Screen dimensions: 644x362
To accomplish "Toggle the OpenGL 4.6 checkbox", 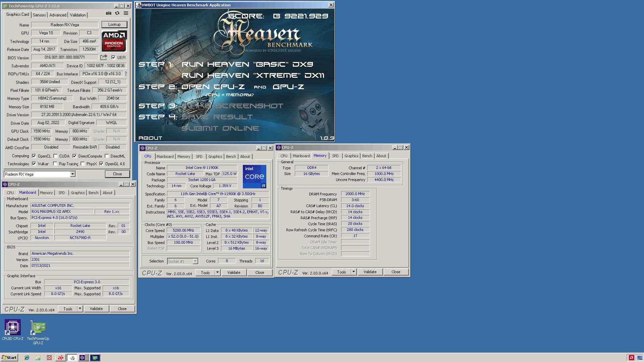I will (101, 164).
